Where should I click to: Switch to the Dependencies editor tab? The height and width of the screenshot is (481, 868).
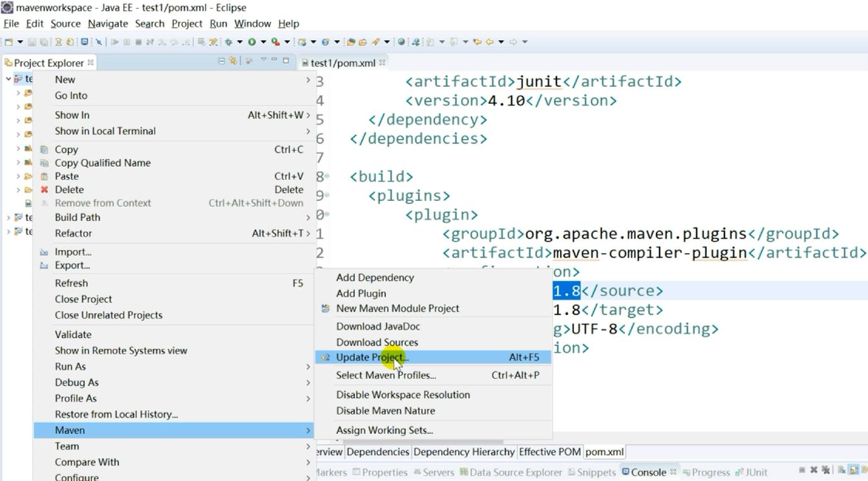(378, 451)
